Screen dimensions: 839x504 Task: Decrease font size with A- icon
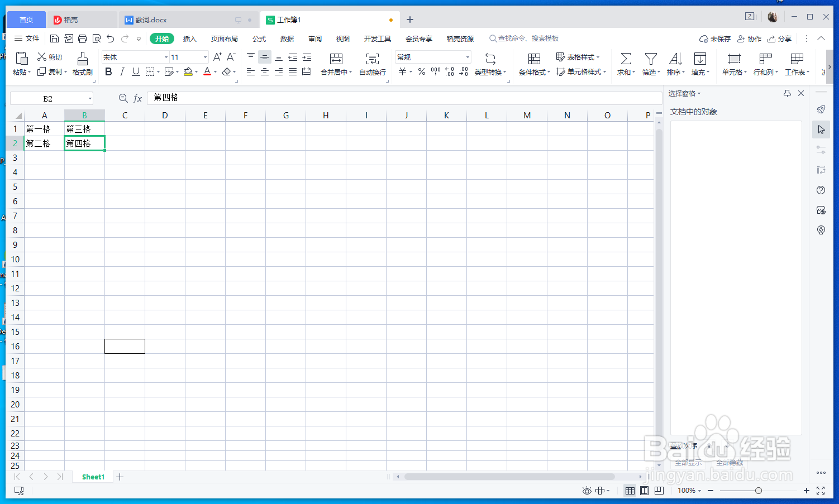tap(231, 57)
